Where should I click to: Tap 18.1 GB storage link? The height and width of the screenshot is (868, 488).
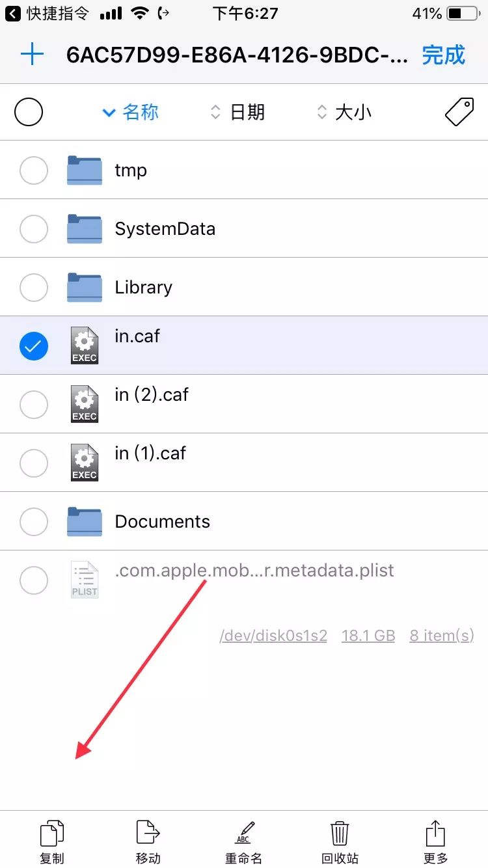[368, 636]
